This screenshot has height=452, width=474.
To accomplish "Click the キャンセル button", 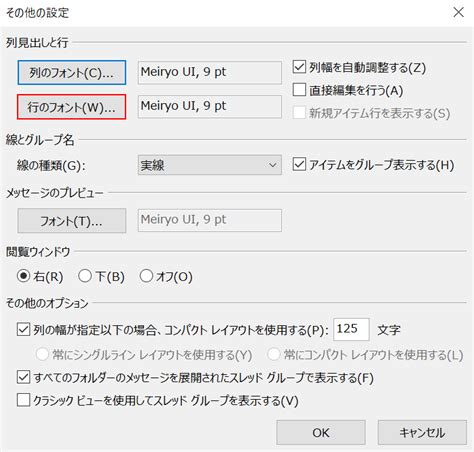I will pos(422,432).
